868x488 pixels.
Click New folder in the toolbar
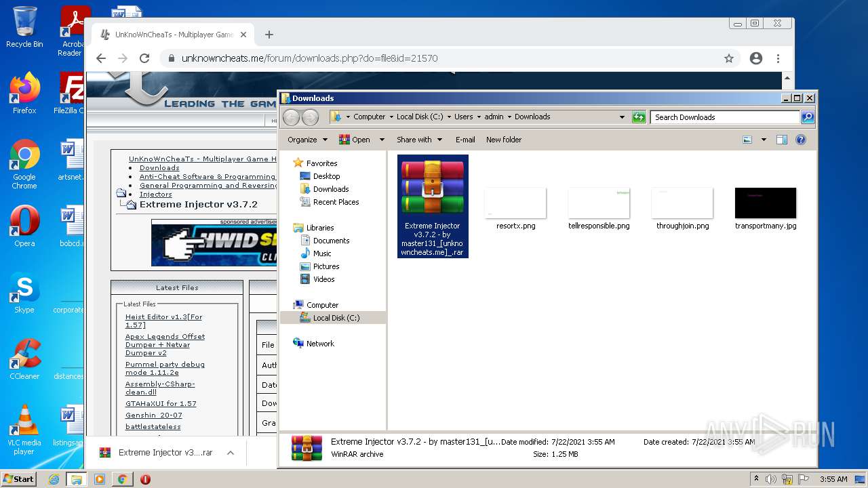point(504,140)
